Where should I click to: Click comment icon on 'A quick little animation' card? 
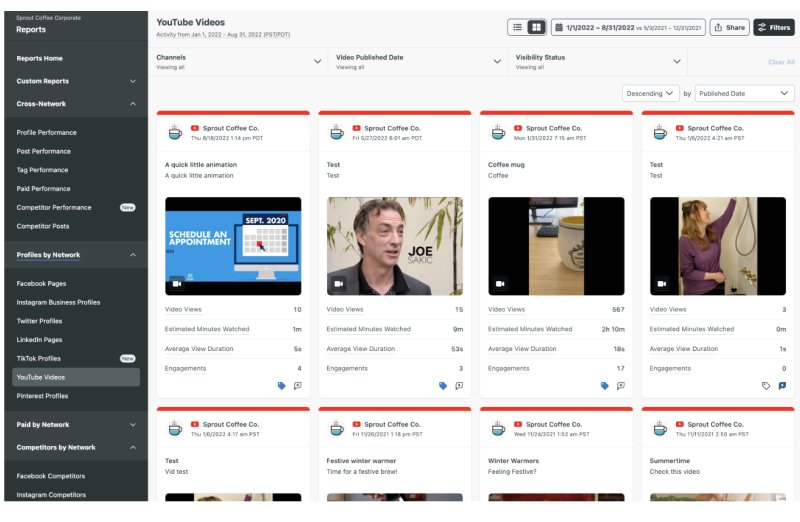click(297, 386)
